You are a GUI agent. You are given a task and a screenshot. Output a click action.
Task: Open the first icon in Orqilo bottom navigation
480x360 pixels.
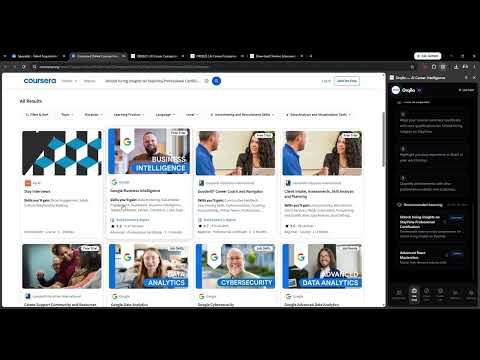399,295
